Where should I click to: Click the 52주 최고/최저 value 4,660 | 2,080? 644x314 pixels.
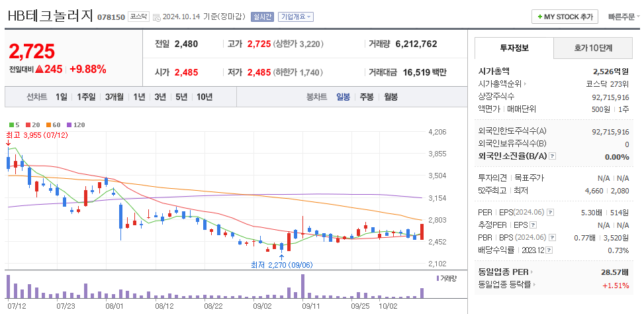click(x=607, y=191)
